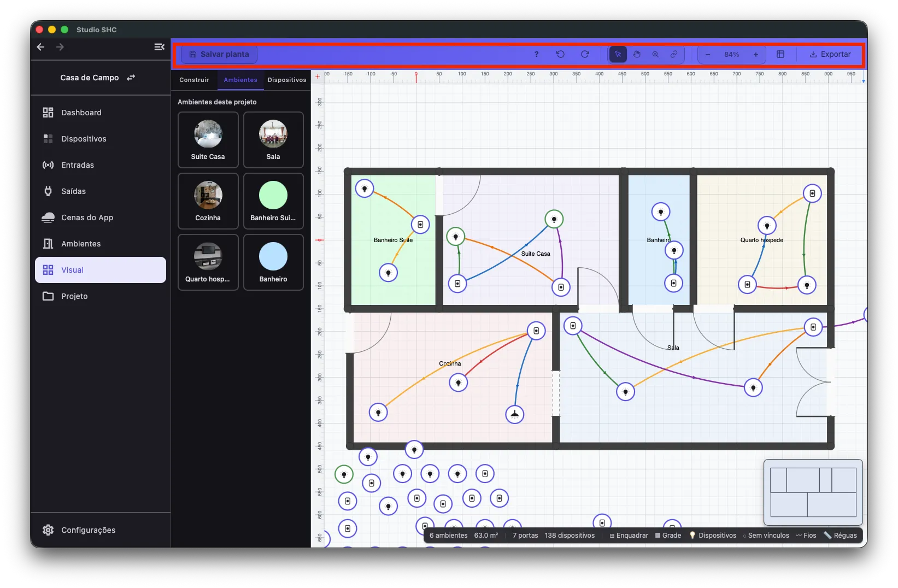Toggle Dispositivos visibility in status bar
This screenshot has width=898, height=588.
coord(713,536)
